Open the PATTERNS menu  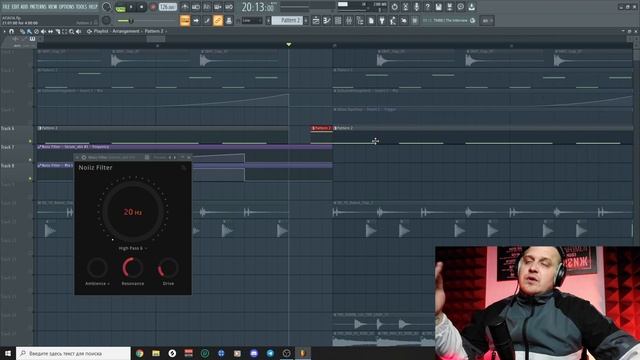point(38,7)
